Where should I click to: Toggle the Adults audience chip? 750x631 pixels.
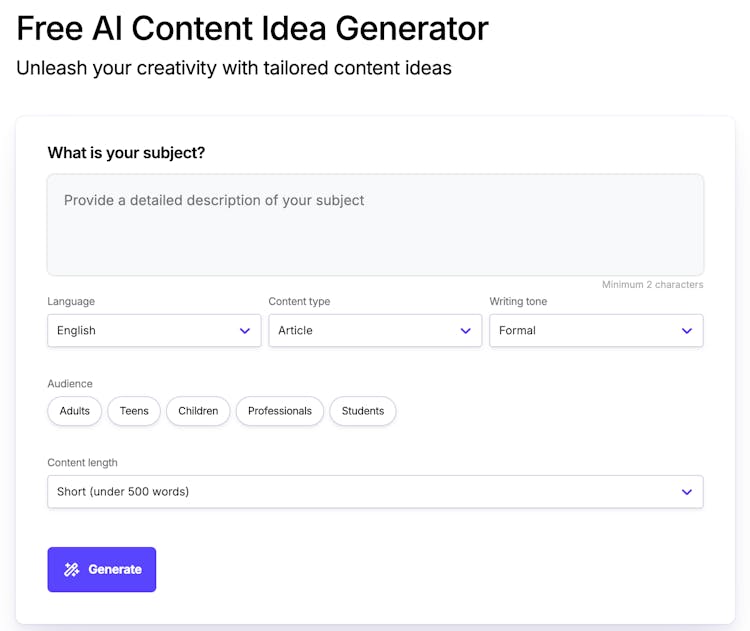click(x=75, y=411)
